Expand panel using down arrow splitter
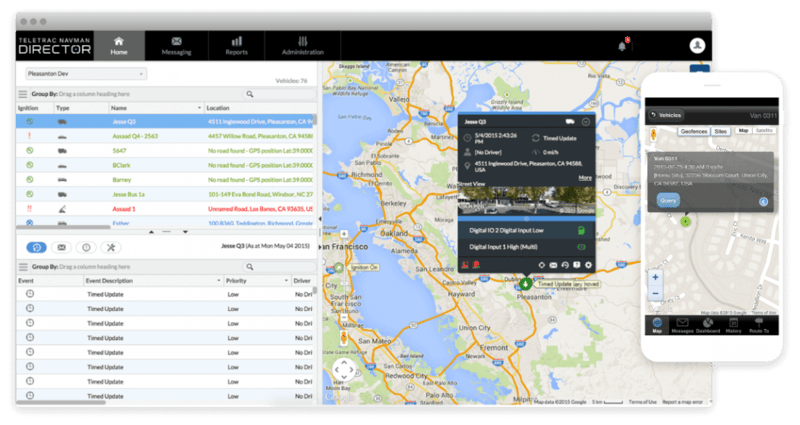The height and width of the screenshot is (425, 800). (x=185, y=232)
